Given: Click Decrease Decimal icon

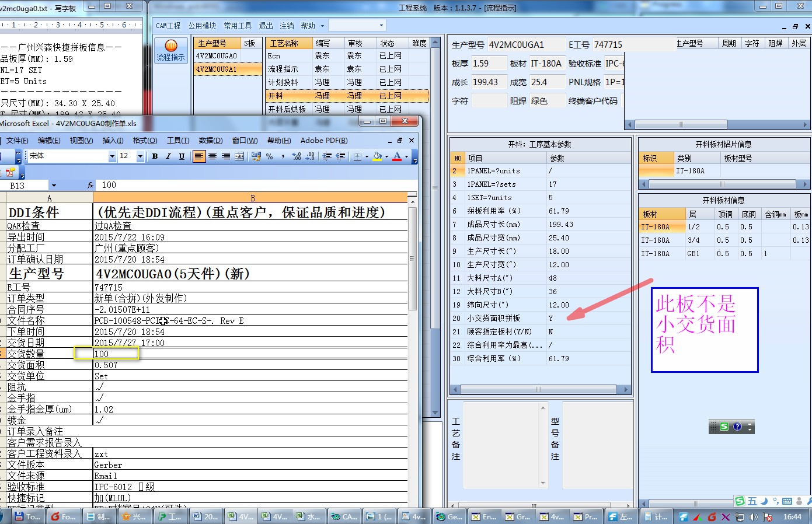Looking at the screenshot, I should [x=310, y=156].
